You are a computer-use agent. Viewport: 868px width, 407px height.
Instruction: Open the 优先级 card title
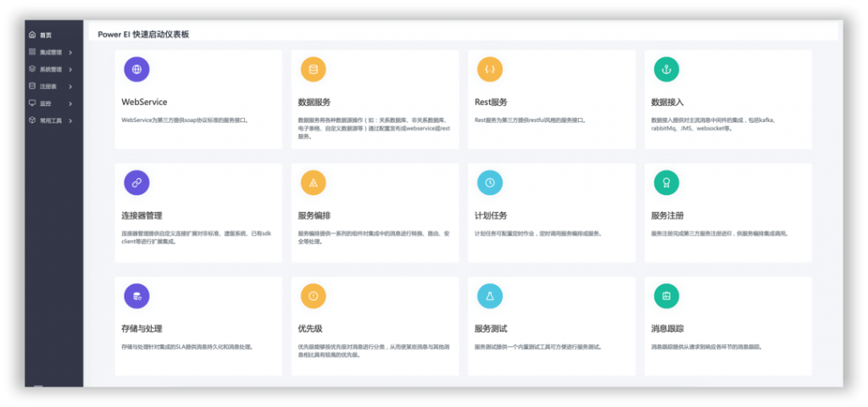(309, 328)
